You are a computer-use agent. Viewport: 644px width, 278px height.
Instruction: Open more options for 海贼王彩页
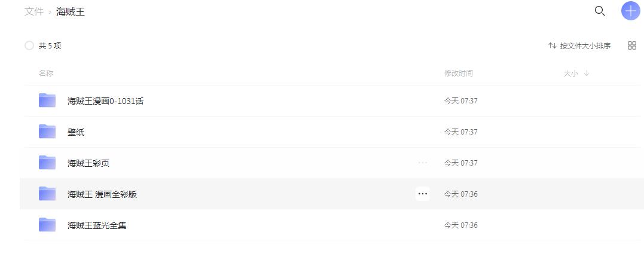pyautogui.click(x=423, y=163)
